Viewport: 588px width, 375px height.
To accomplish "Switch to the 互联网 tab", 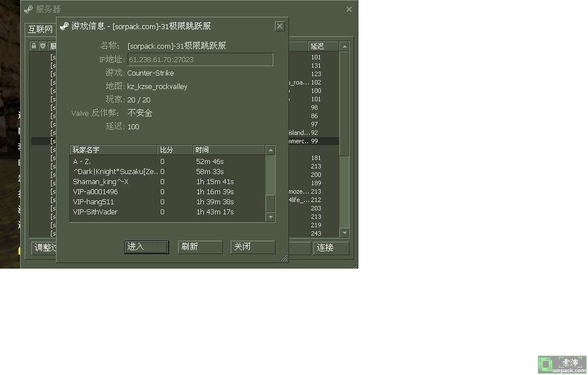I will coord(40,29).
